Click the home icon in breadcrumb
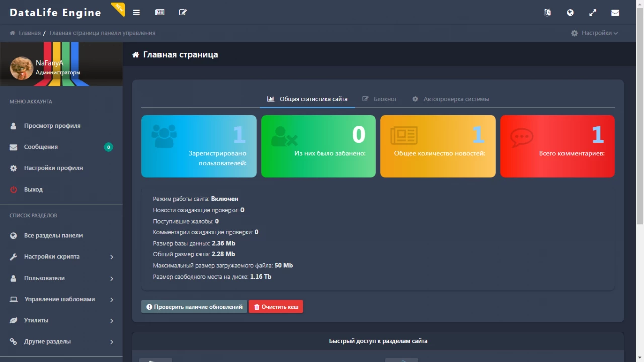Screen dimensions: 644x362 click(x=12, y=33)
